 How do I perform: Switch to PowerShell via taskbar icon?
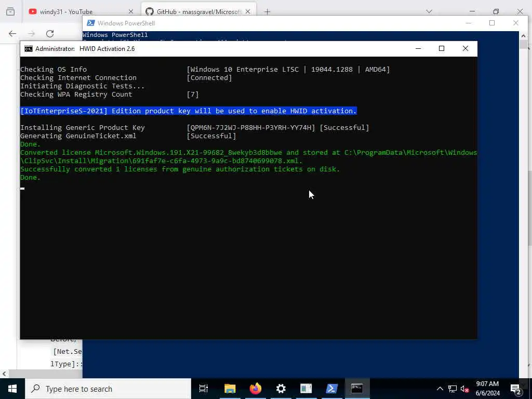(x=332, y=389)
